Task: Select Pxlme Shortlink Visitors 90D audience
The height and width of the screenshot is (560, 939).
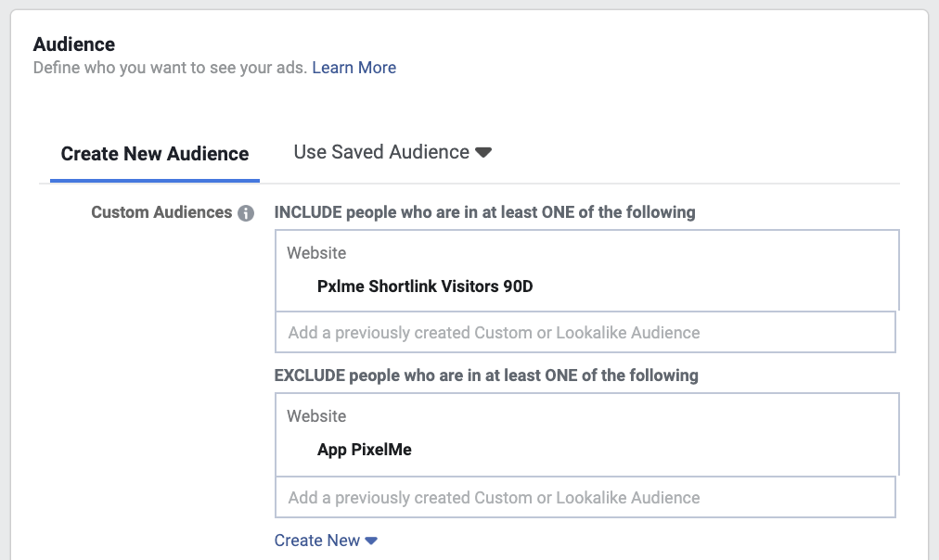Action: [x=425, y=286]
